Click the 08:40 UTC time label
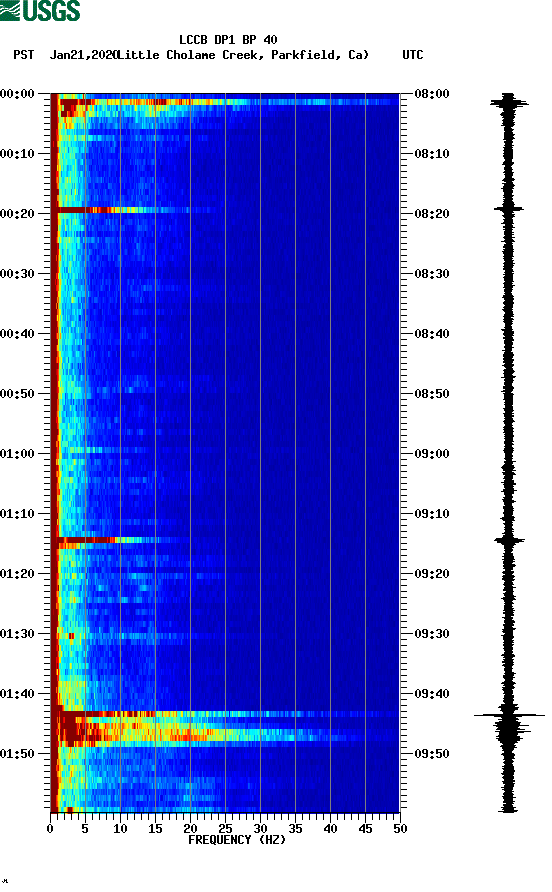The image size is (552, 892). click(432, 334)
